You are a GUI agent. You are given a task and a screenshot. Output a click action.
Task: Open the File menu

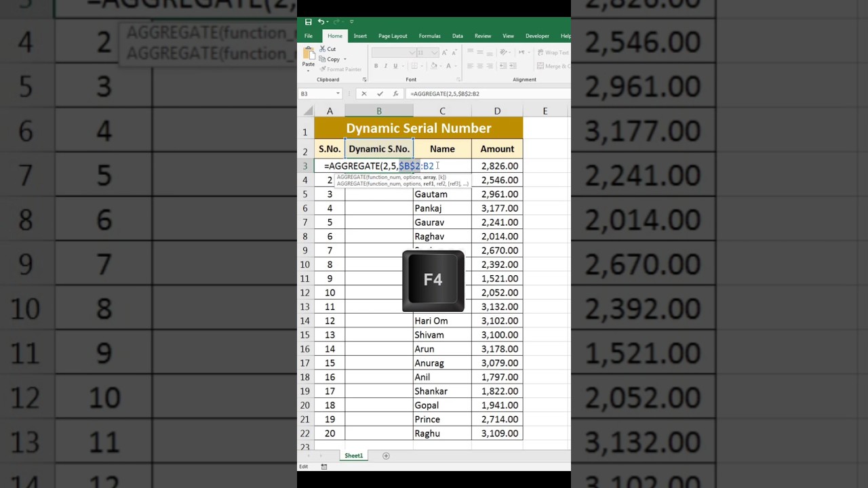pyautogui.click(x=309, y=36)
